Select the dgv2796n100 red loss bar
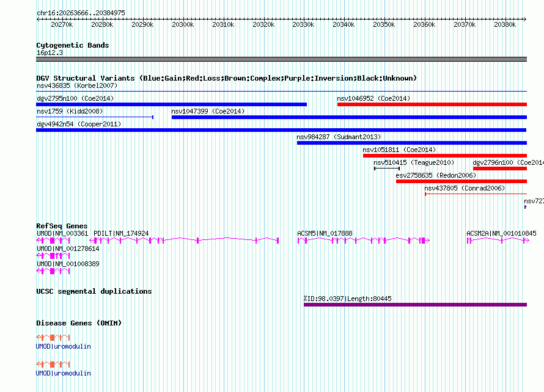Viewport: 544px width, 392px height. tap(500, 169)
